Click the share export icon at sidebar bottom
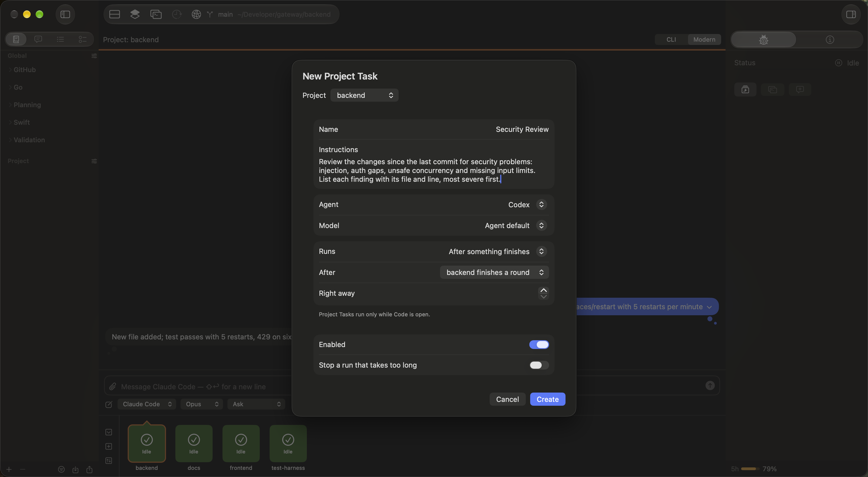The width and height of the screenshot is (868, 477). (89, 469)
